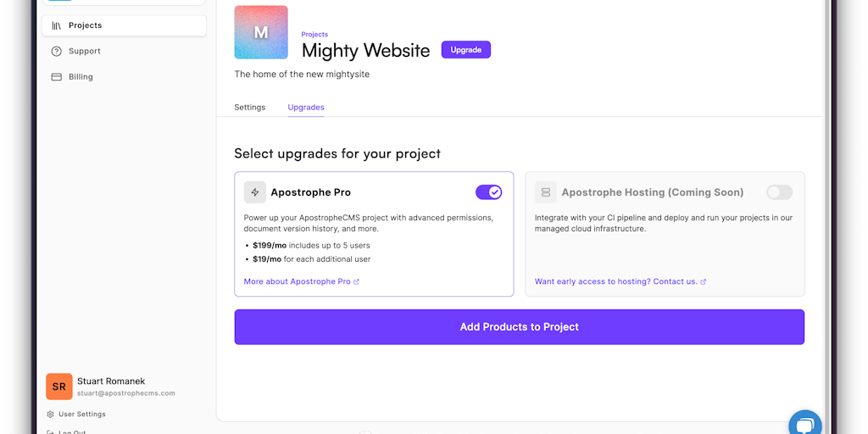Click the SR user avatar
The height and width of the screenshot is (434, 868).
(x=59, y=387)
